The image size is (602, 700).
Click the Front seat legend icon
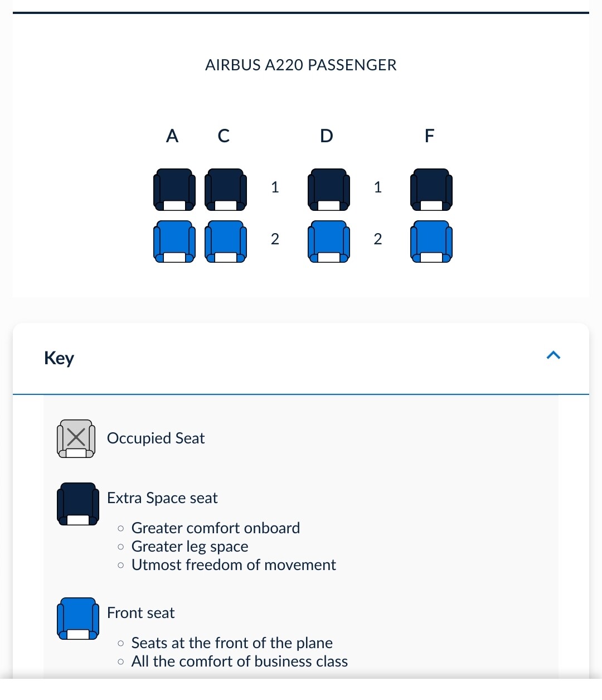(x=78, y=619)
